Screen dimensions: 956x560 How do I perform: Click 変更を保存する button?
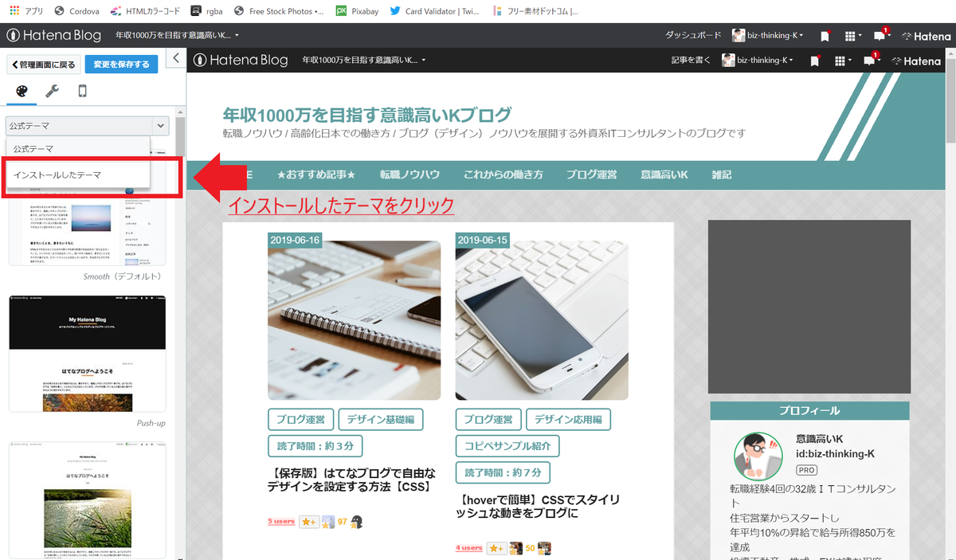click(x=121, y=65)
